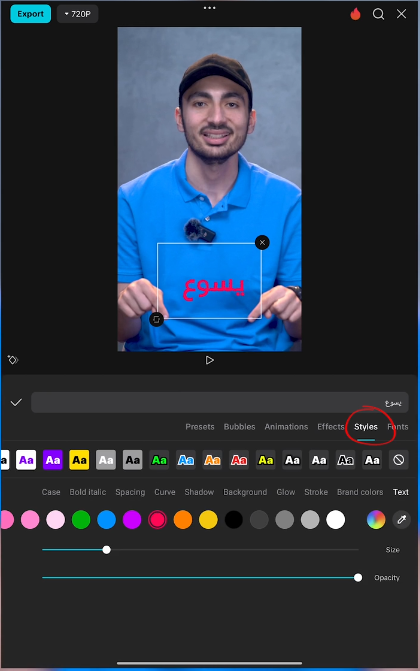Click the text input field
This screenshot has width=420, height=671.
[220, 403]
